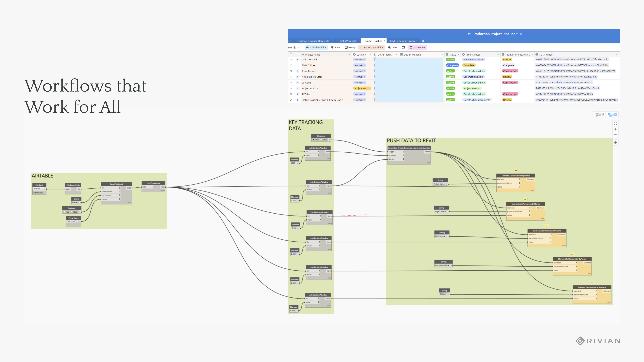Switch to 3D geometry preview mode
Screen dimensions: 644x362
point(599,115)
